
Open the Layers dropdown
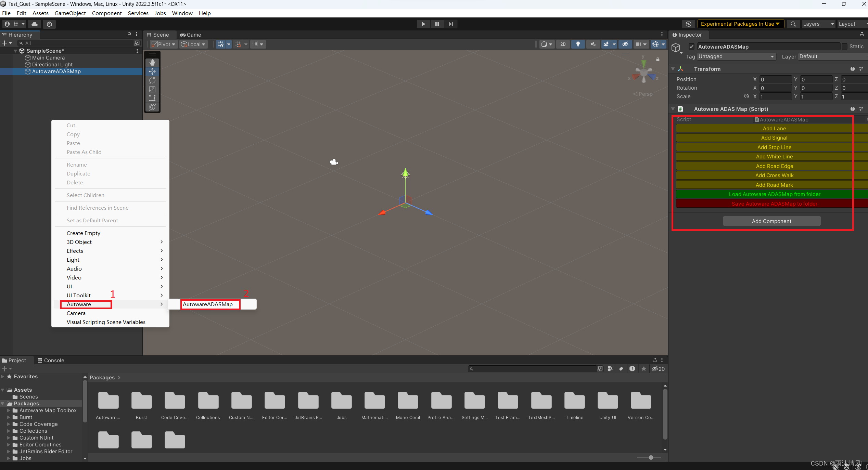point(818,24)
